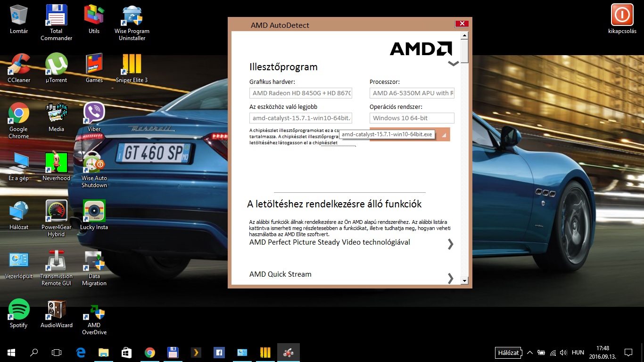Screen dimensions: 644x362
Task: Click AutoDetect scrollbar down arrow
Action: point(464,280)
